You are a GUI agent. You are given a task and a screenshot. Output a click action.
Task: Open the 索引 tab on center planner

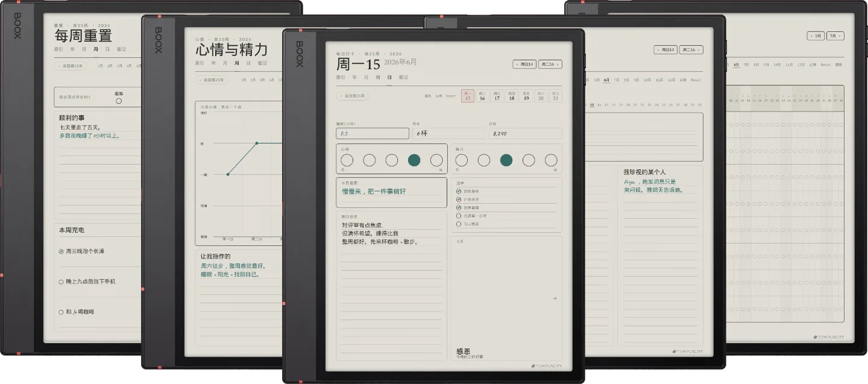tap(341, 77)
